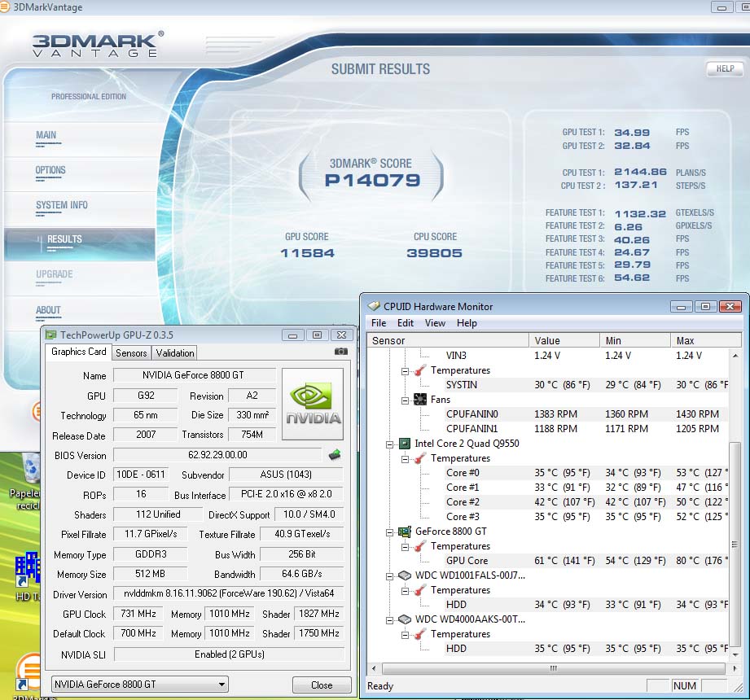
Task: Click the scroll-left arrow in Hardware Monitor
Action: [374, 668]
